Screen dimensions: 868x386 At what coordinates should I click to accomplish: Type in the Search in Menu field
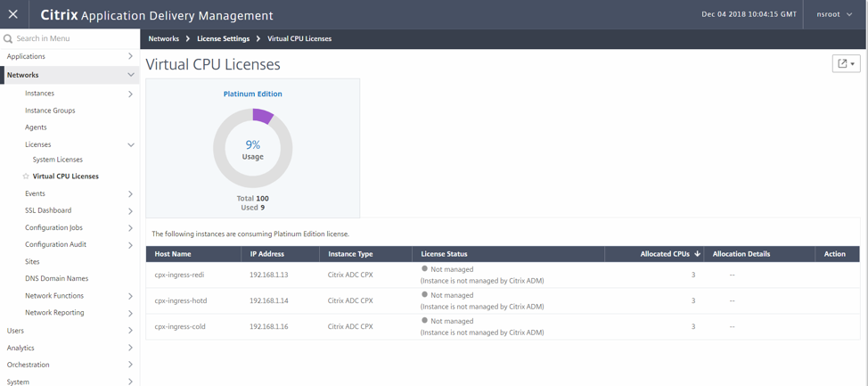[x=71, y=39]
